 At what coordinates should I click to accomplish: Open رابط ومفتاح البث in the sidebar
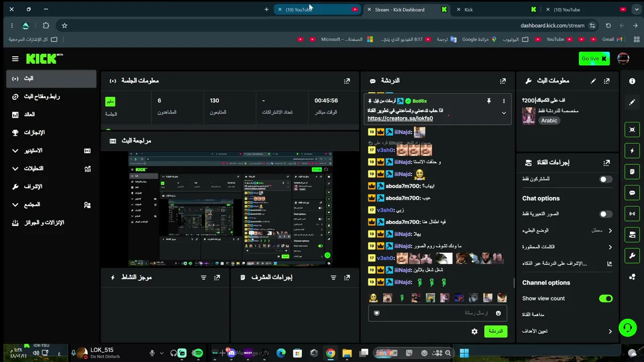pyautogui.click(x=51, y=97)
